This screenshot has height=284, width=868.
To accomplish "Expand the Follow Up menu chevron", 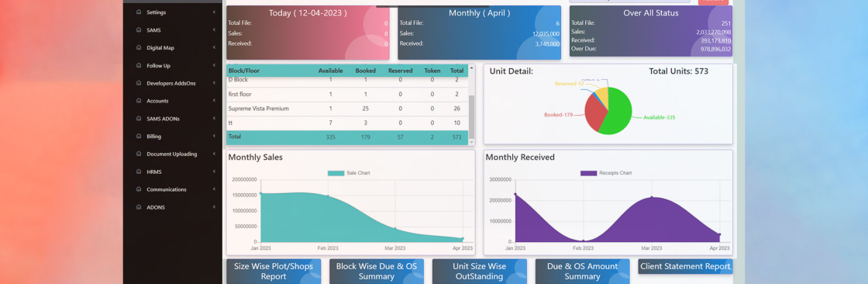I will (214, 65).
